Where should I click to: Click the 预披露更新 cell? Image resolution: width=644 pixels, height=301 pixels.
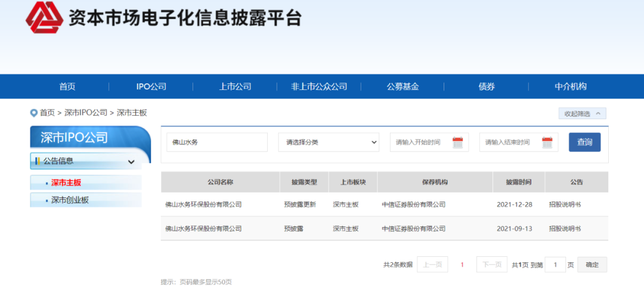[x=300, y=204]
